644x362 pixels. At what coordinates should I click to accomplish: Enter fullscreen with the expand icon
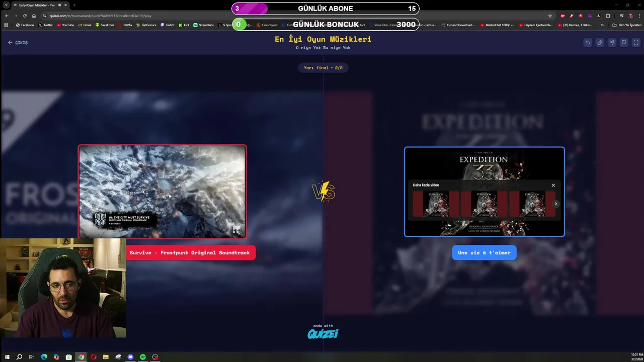pos(636,43)
